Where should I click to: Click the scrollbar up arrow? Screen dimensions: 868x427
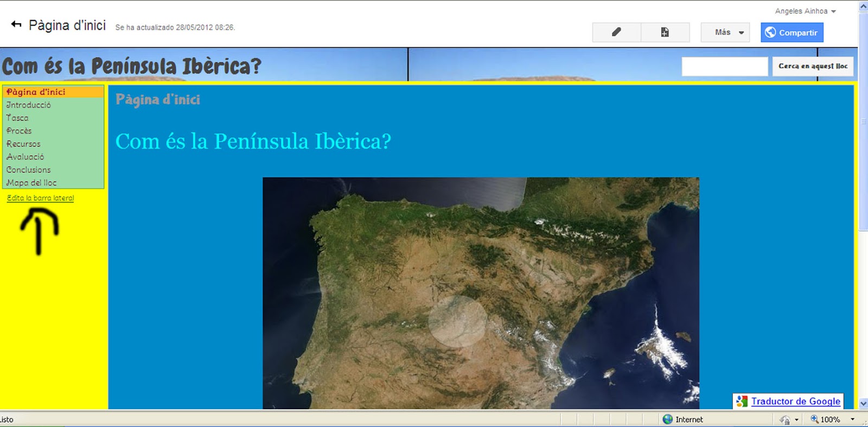pos(863,7)
